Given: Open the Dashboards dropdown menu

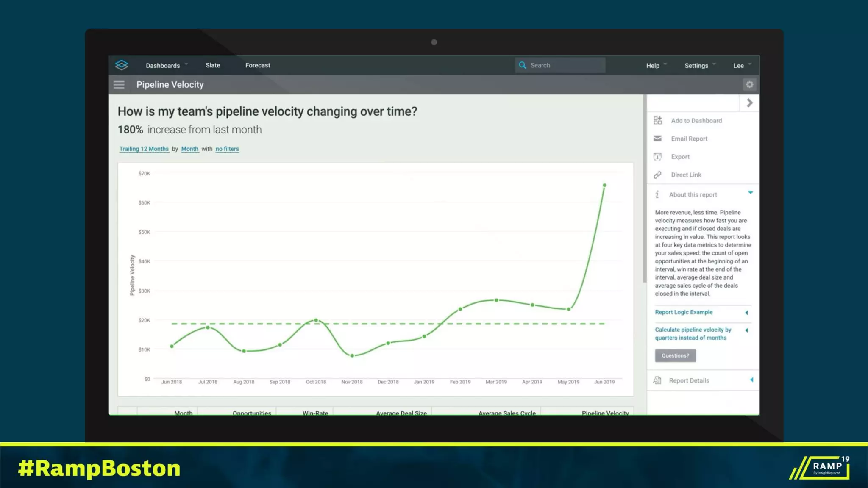Looking at the screenshot, I should click(x=166, y=65).
